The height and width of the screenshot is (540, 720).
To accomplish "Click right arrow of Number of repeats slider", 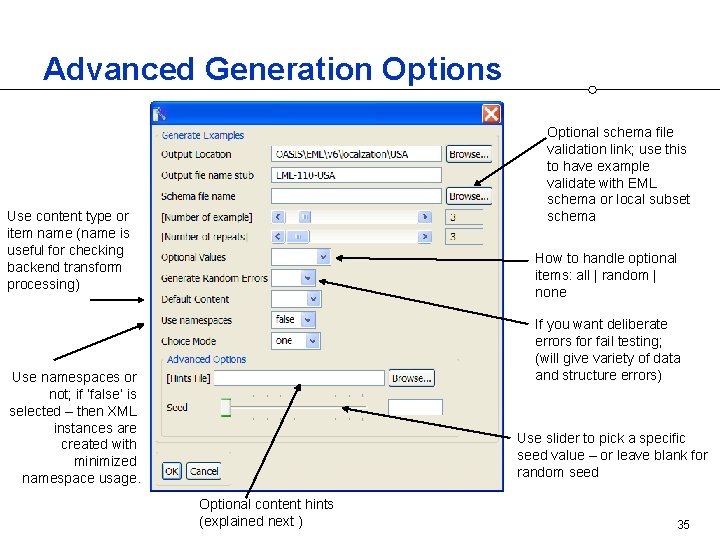I will [x=425, y=236].
